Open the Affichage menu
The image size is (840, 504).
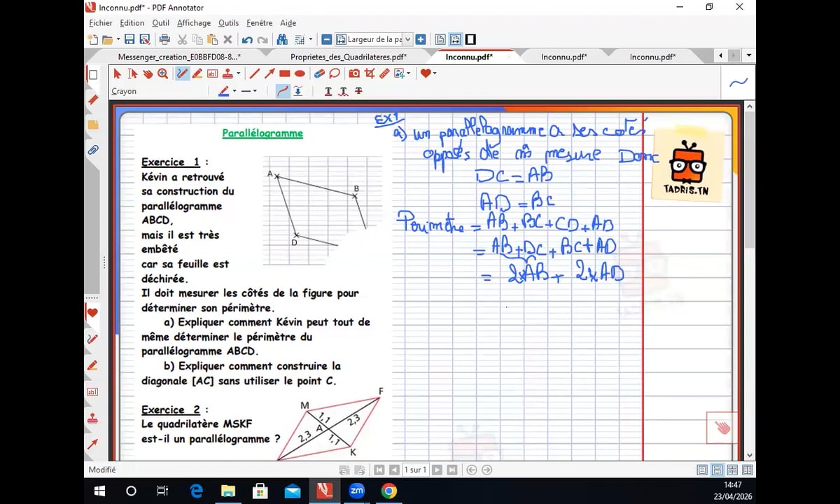tap(194, 23)
